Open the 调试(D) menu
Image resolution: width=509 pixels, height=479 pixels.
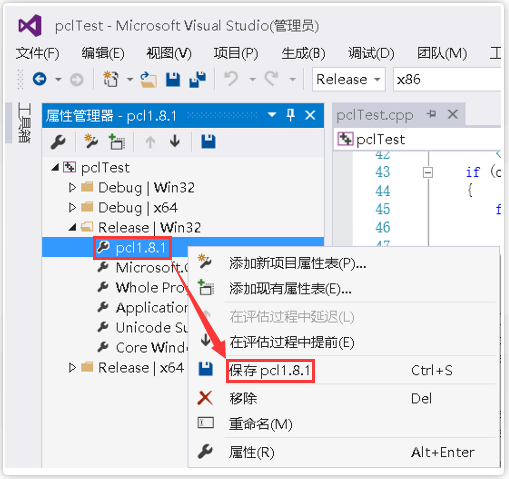click(371, 53)
